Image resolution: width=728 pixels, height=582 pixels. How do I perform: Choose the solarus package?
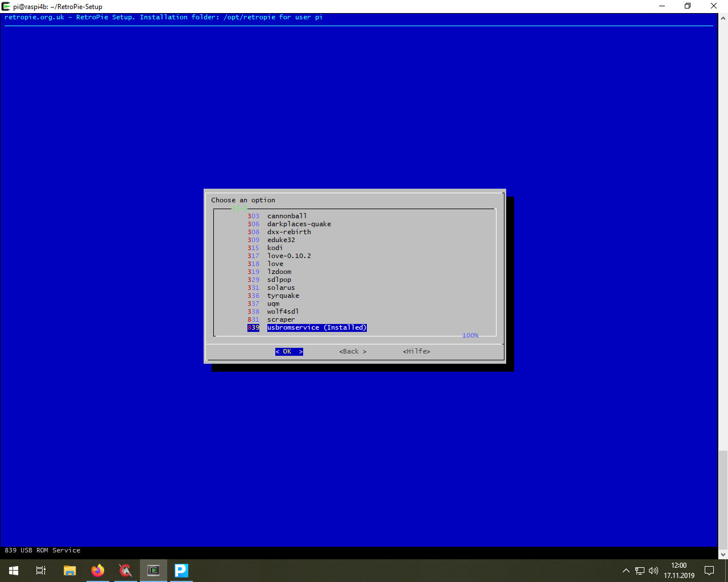(x=271, y=288)
